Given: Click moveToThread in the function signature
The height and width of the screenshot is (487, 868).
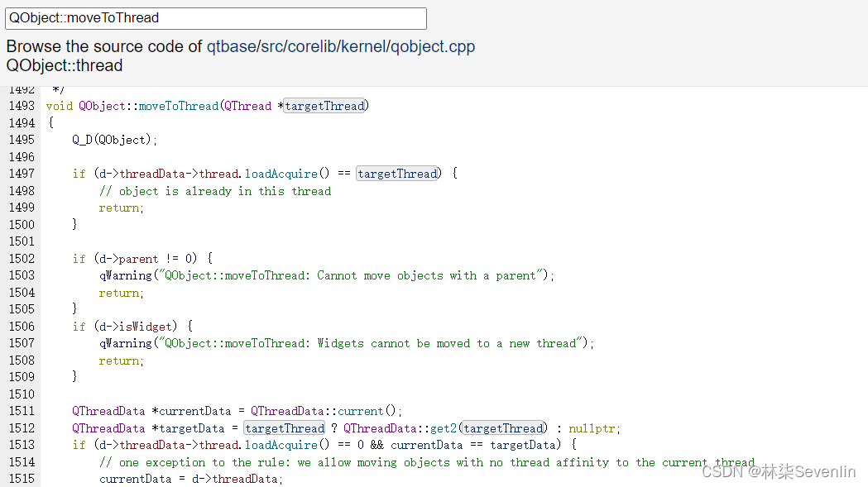Looking at the screenshot, I should point(178,106).
